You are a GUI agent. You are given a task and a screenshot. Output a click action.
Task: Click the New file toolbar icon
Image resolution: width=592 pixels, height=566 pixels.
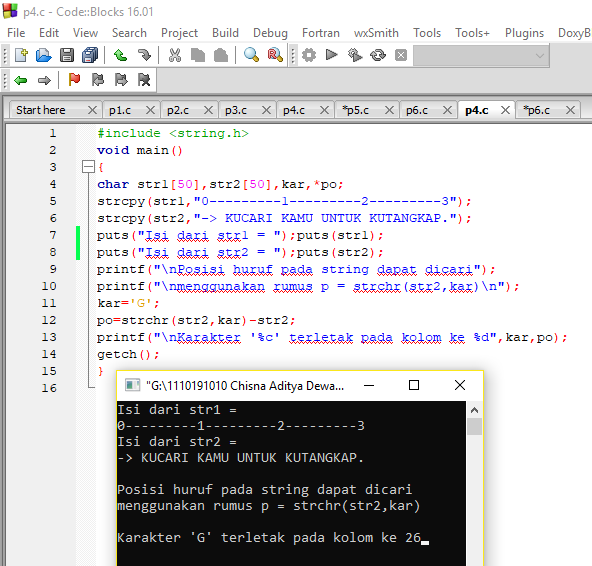21,55
